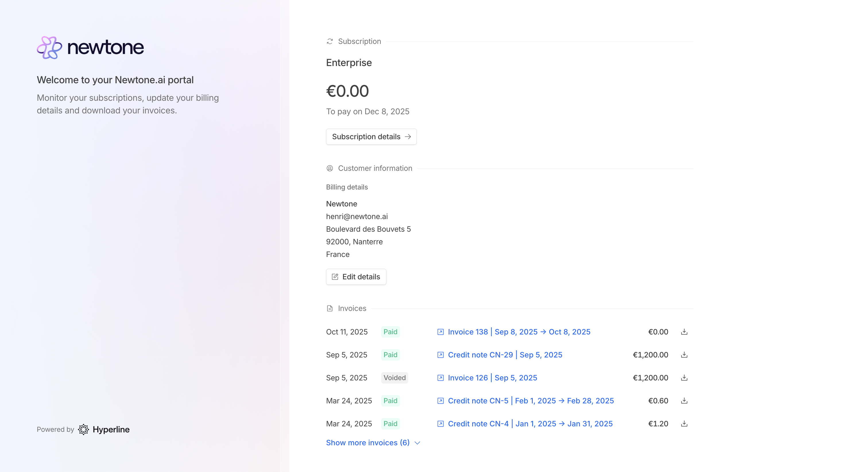Viewport: 868px width, 472px height.
Task: Open Credit note CN-29 Sep 5 link
Action: [505, 355]
